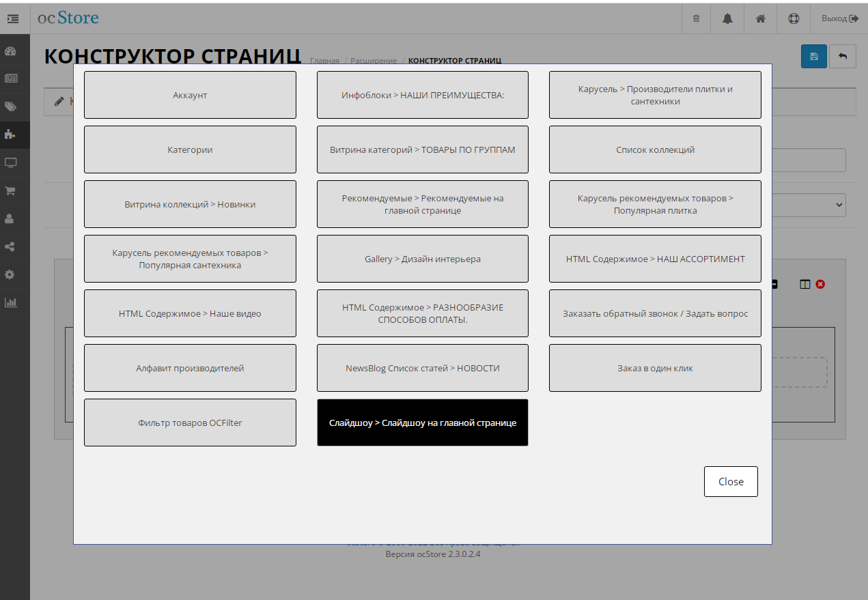Click the bar chart Reports icon
This screenshot has width=868, height=600.
[10, 302]
